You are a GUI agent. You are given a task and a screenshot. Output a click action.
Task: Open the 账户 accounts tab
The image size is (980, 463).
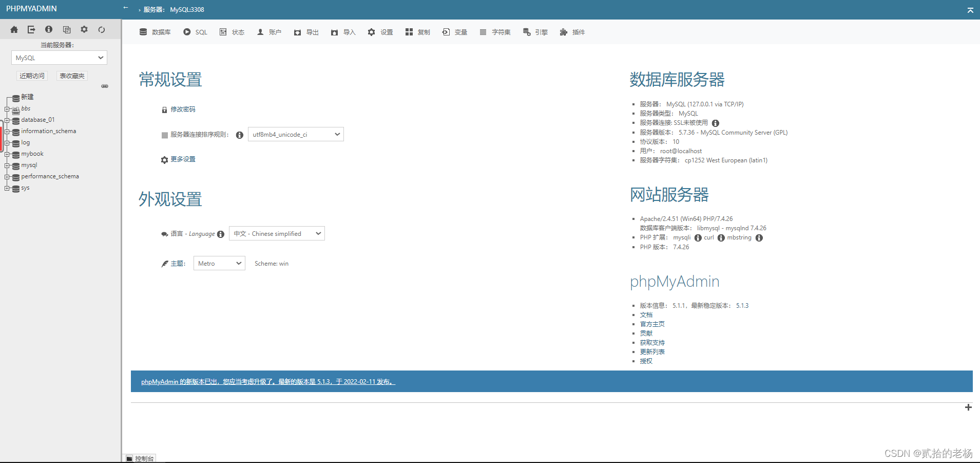point(269,32)
